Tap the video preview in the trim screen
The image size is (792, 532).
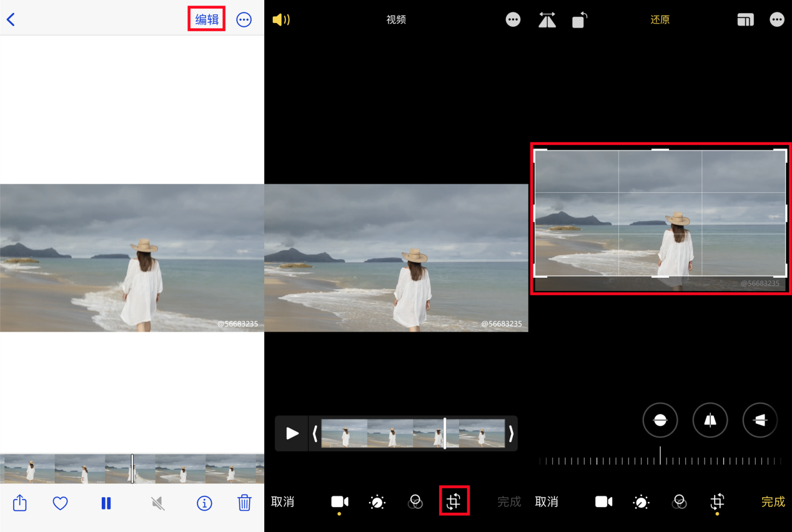[x=396, y=258]
